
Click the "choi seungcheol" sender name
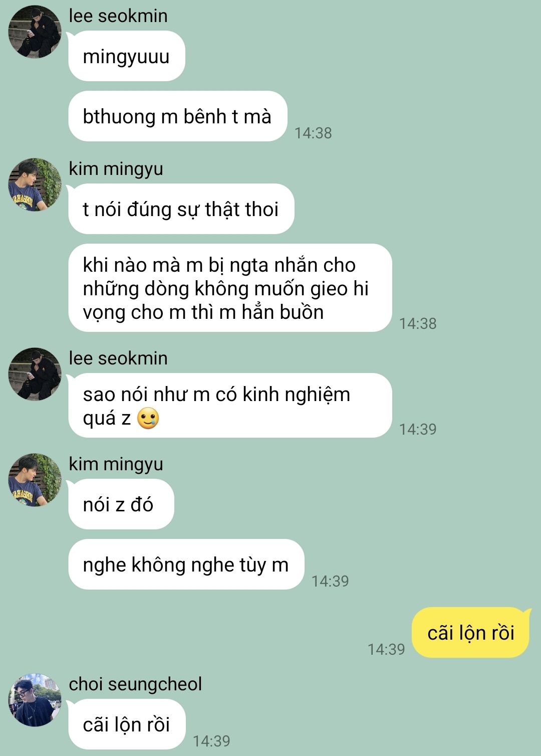point(135,684)
